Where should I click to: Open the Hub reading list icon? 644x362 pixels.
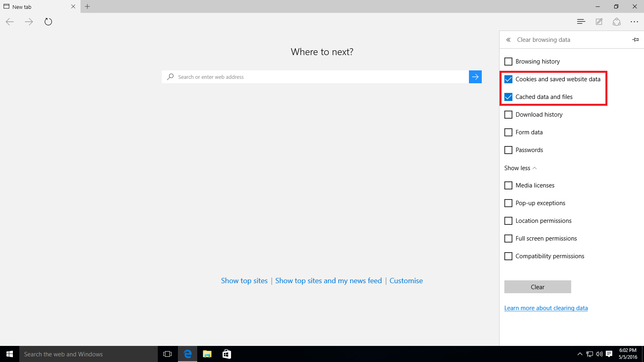click(581, 22)
